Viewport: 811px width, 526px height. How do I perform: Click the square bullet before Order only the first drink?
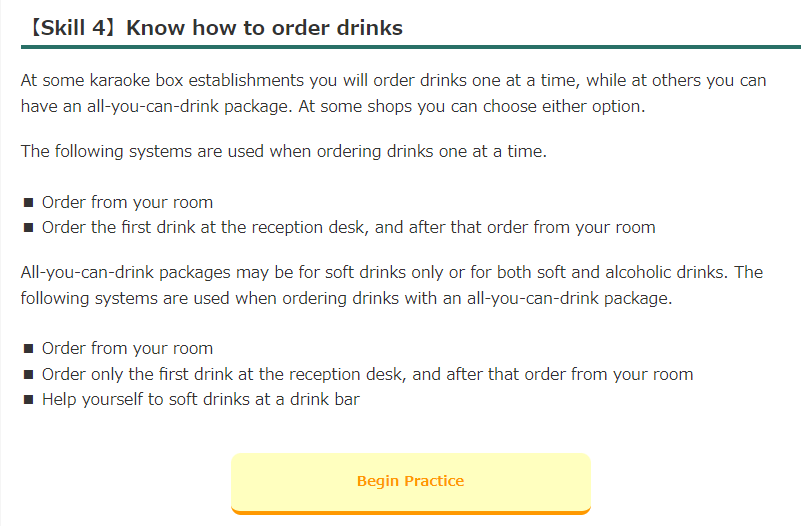tap(28, 374)
